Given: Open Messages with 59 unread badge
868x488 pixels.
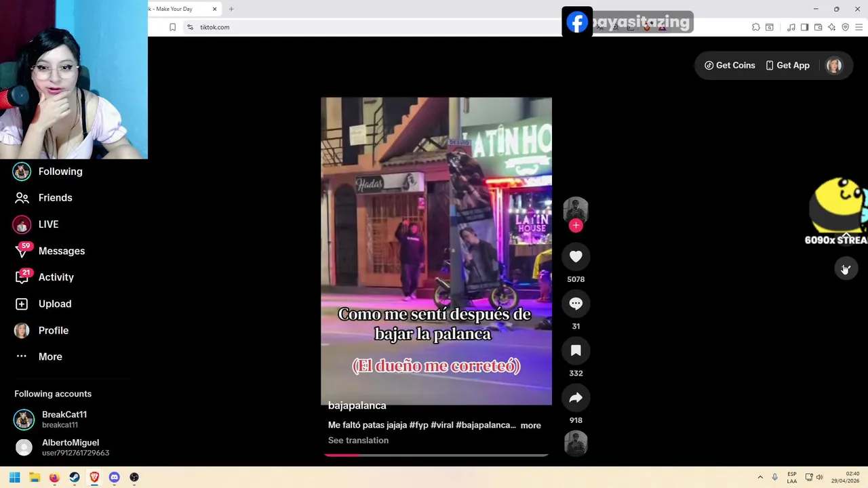Looking at the screenshot, I should point(49,251).
